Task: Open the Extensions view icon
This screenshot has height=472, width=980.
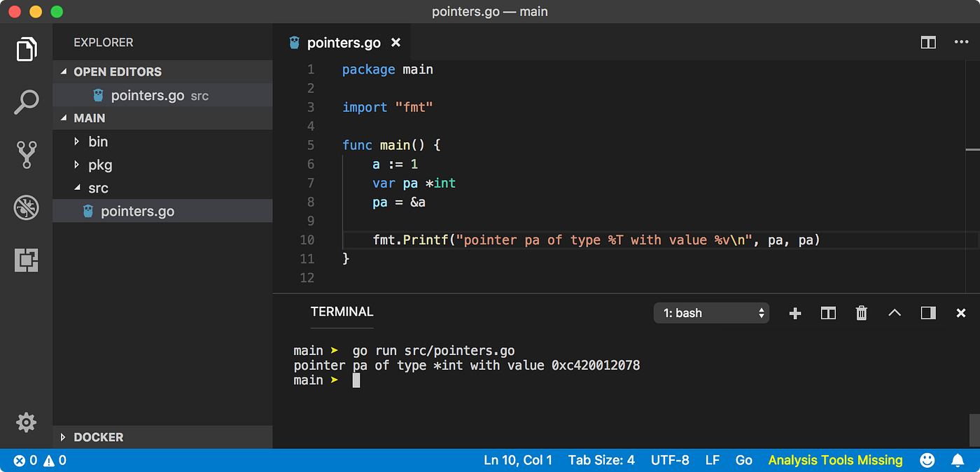Action: [x=26, y=260]
